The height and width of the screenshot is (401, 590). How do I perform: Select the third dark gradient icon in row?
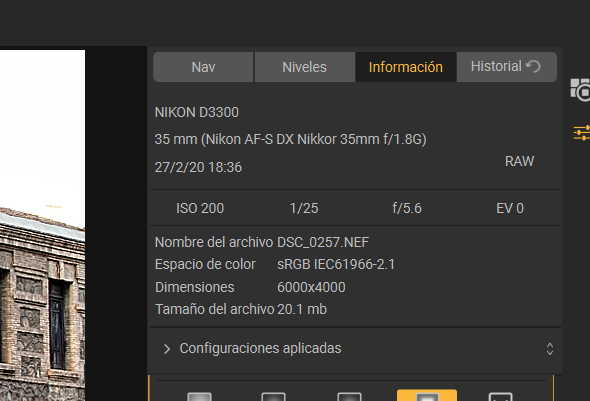click(x=350, y=396)
